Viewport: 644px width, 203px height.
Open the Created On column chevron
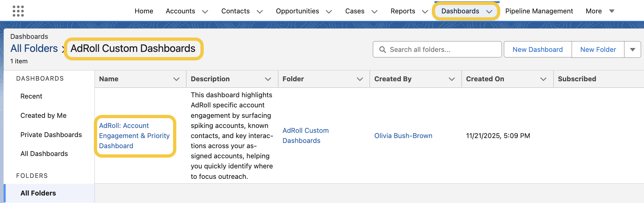(x=543, y=79)
